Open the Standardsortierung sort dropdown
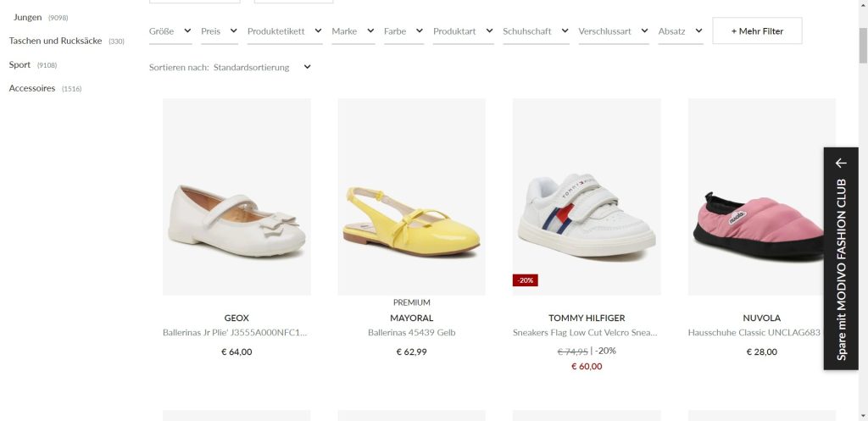Image resolution: width=868 pixels, height=421 pixels. [x=262, y=67]
